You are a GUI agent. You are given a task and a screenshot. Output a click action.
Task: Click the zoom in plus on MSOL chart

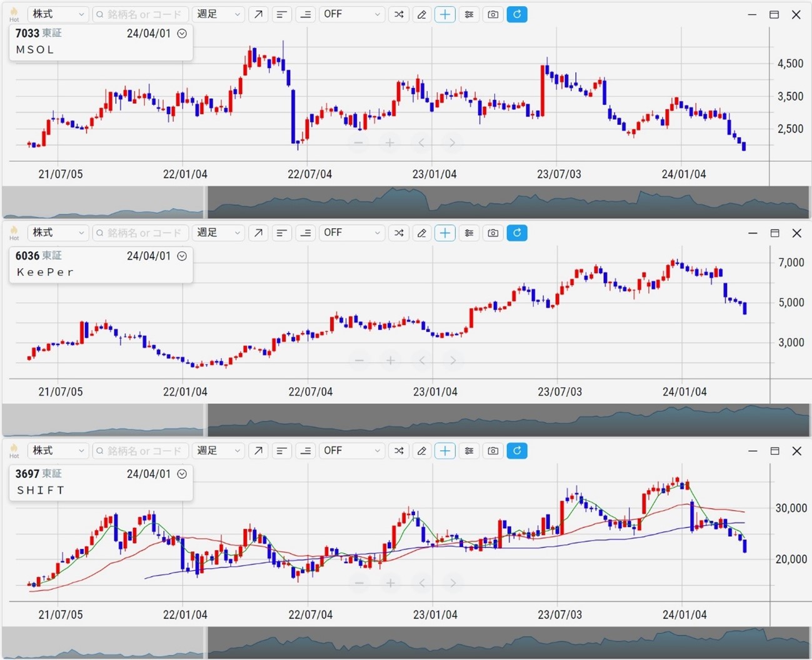[x=390, y=143]
